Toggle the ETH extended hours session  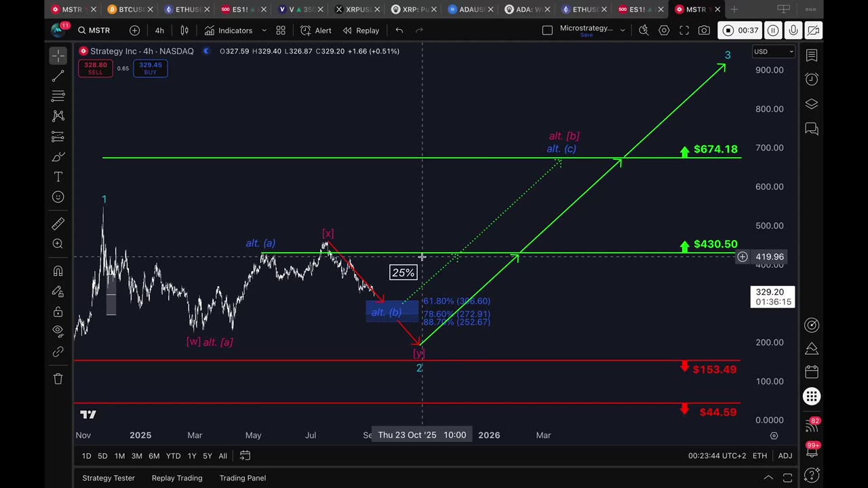(759, 456)
